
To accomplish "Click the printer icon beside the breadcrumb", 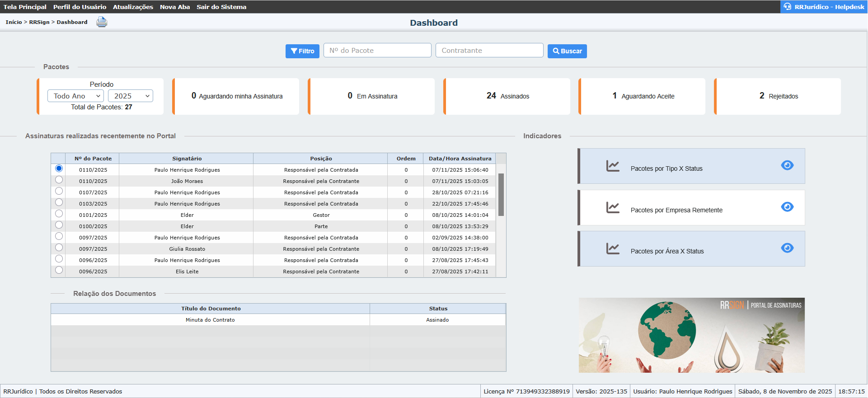I will 102,22.
